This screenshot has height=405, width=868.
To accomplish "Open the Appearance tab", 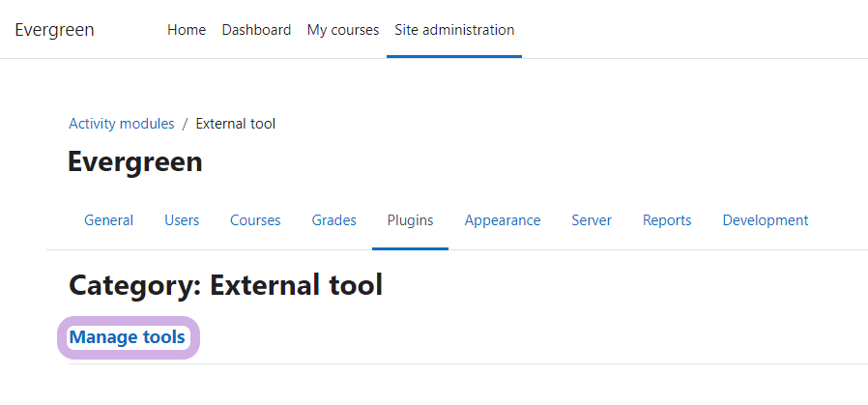I will (x=503, y=220).
